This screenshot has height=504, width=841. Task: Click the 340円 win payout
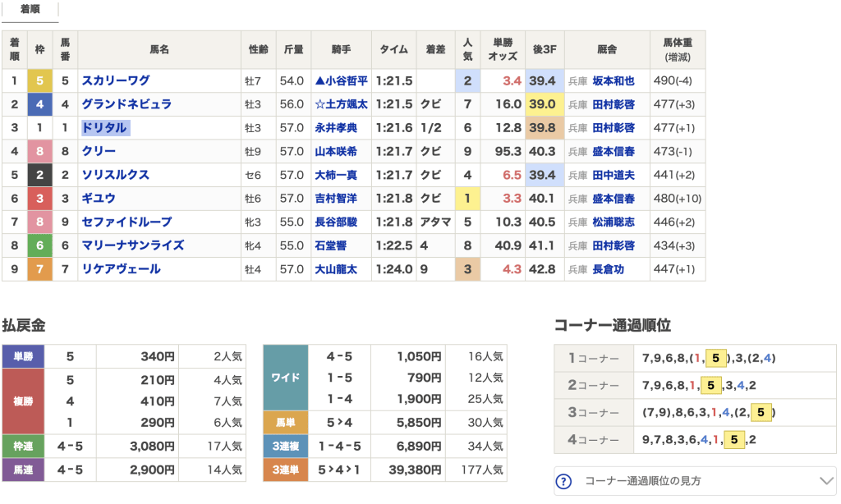tap(158, 356)
